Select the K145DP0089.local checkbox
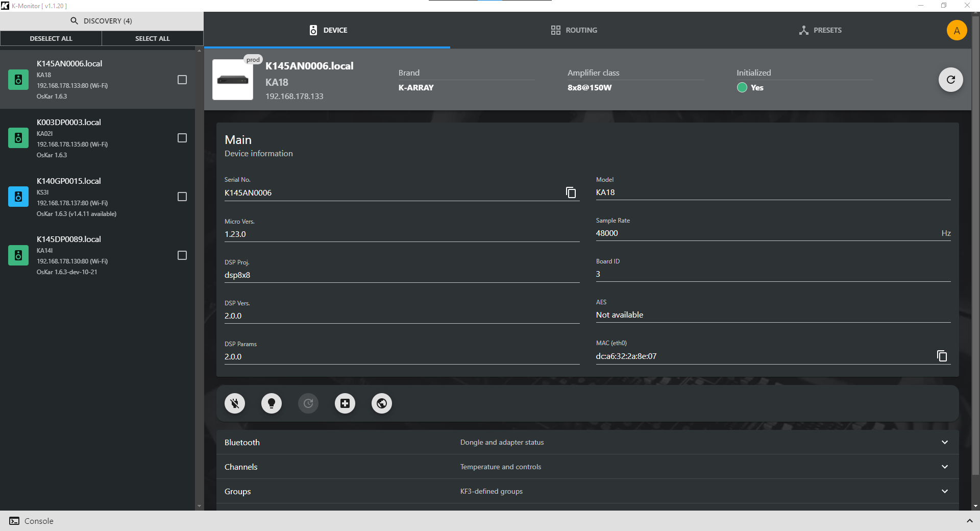This screenshot has height=531, width=980. click(182, 255)
